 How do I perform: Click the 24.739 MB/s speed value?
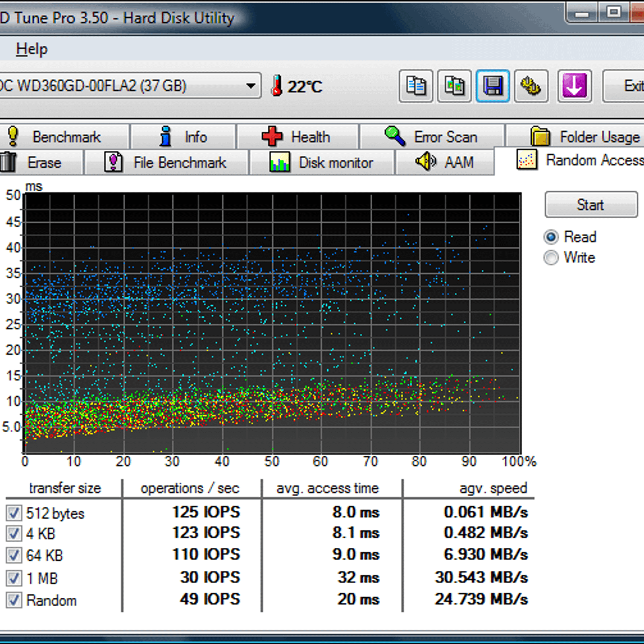pyautogui.click(x=481, y=599)
